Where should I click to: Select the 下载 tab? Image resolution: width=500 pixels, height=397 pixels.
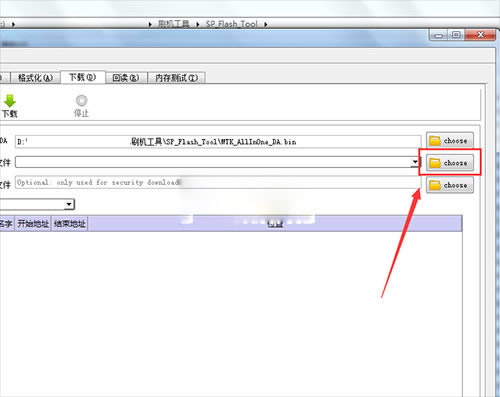pos(83,77)
